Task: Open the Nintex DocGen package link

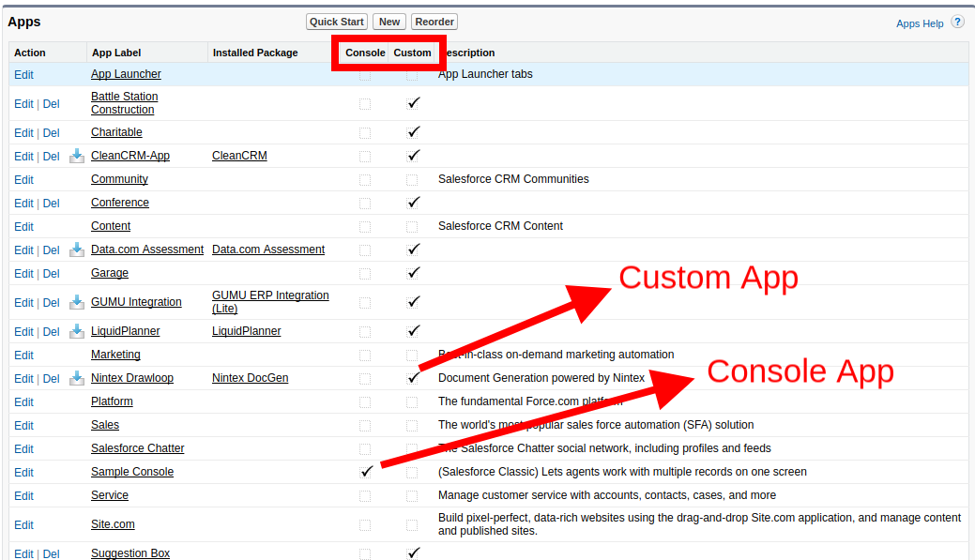Action: [250, 378]
